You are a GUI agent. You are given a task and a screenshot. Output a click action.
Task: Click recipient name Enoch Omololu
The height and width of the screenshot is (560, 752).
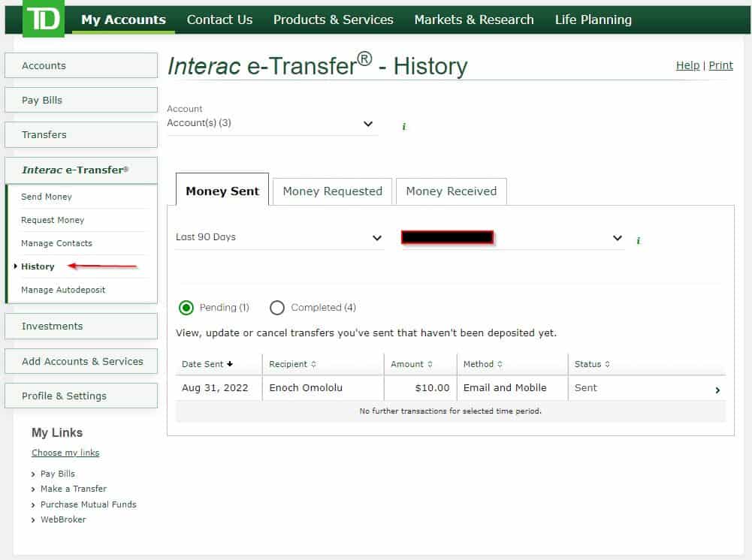pyautogui.click(x=306, y=388)
